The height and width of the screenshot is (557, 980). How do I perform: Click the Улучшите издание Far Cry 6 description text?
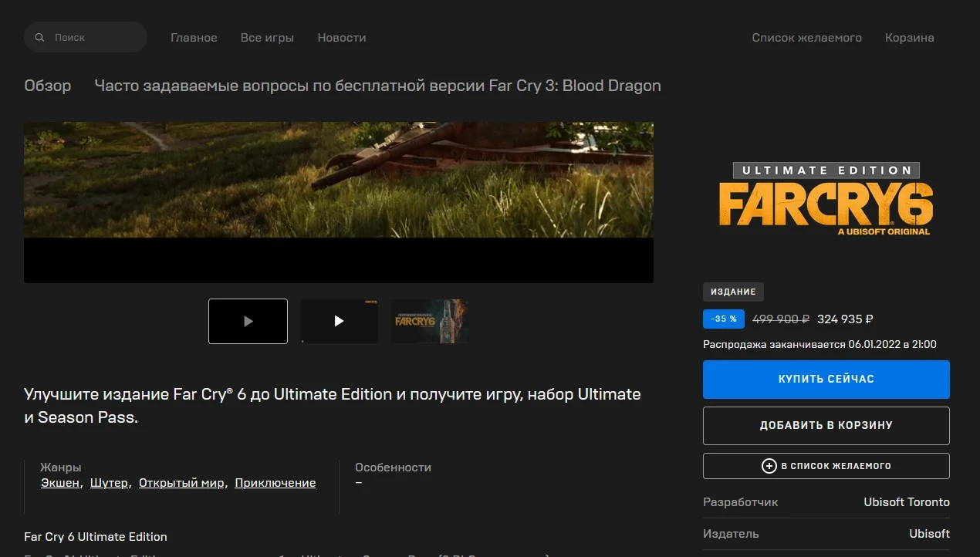pos(333,406)
